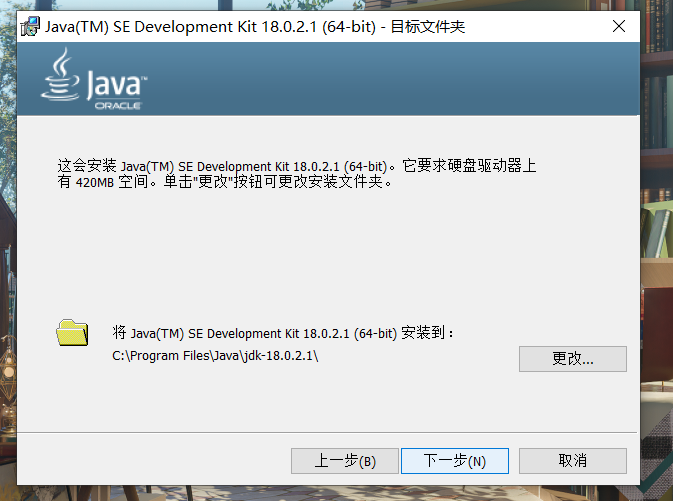Open the 更改... folder change dialog
Image resolution: width=673 pixels, height=501 pixels.
(573, 359)
